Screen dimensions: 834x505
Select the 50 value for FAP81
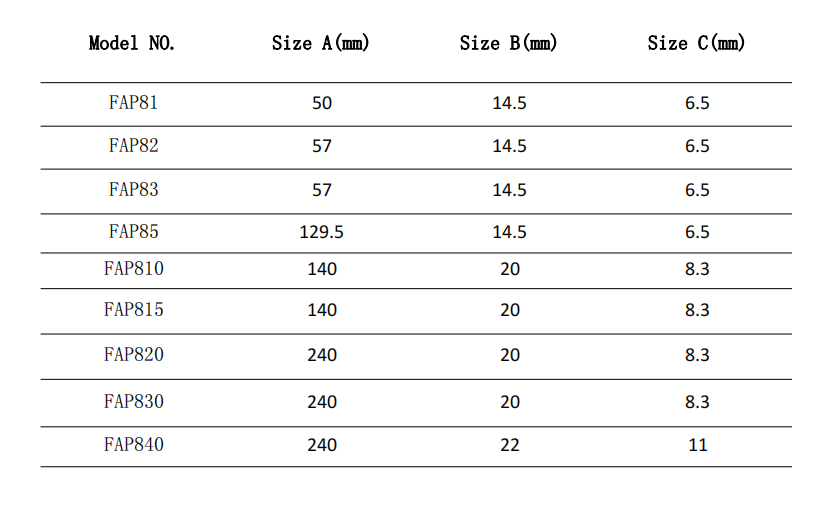click(x=322, y=103)
